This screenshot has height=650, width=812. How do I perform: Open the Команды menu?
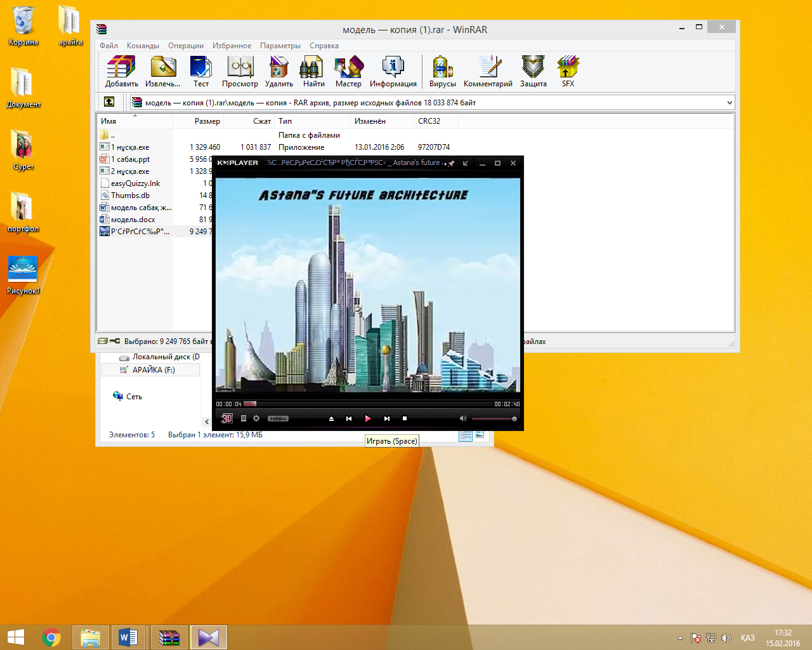point(143,46)
